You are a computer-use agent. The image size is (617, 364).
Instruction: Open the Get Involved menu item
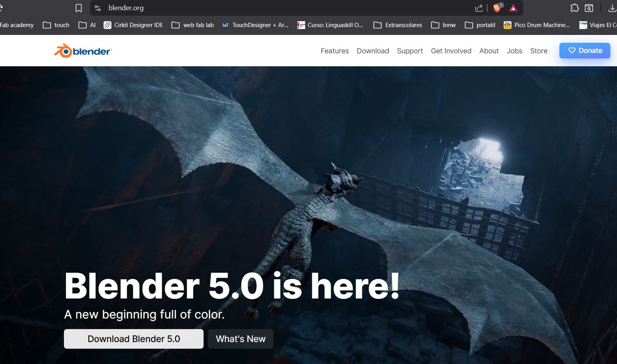pos(451,51)
